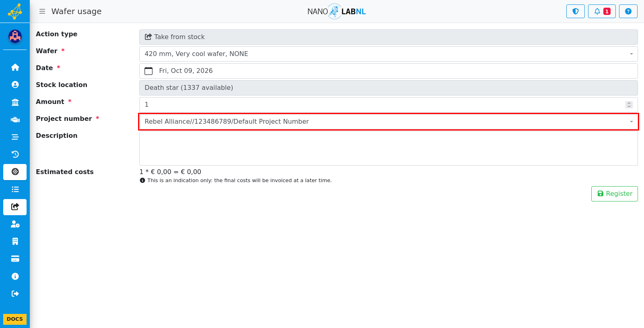Select the list items icon in sidebar

click(15, 189)
